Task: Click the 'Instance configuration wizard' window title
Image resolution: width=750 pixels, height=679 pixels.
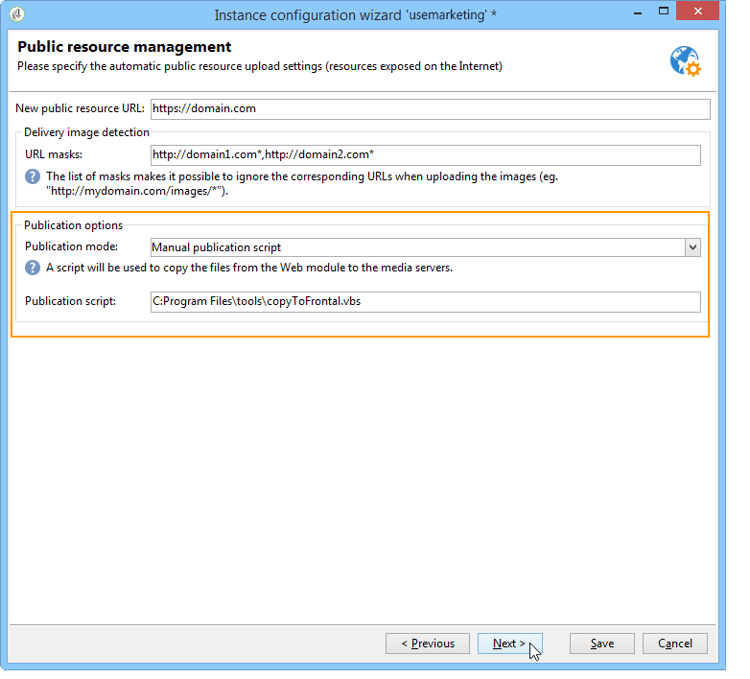Action: 355,15
